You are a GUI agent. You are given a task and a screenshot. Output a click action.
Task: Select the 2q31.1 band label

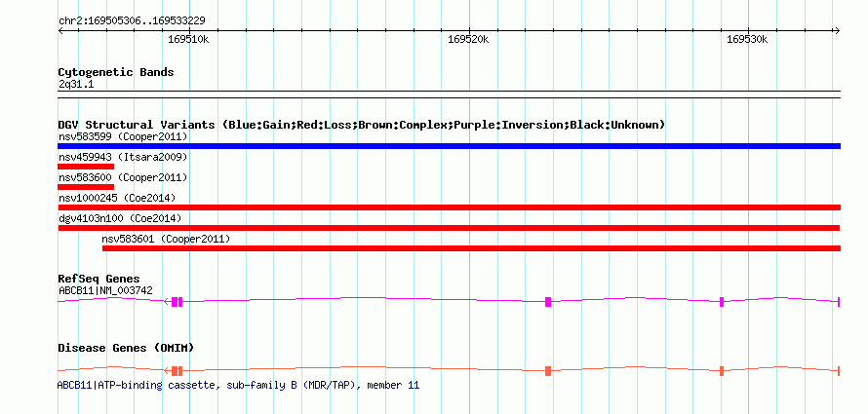point(76,85)
